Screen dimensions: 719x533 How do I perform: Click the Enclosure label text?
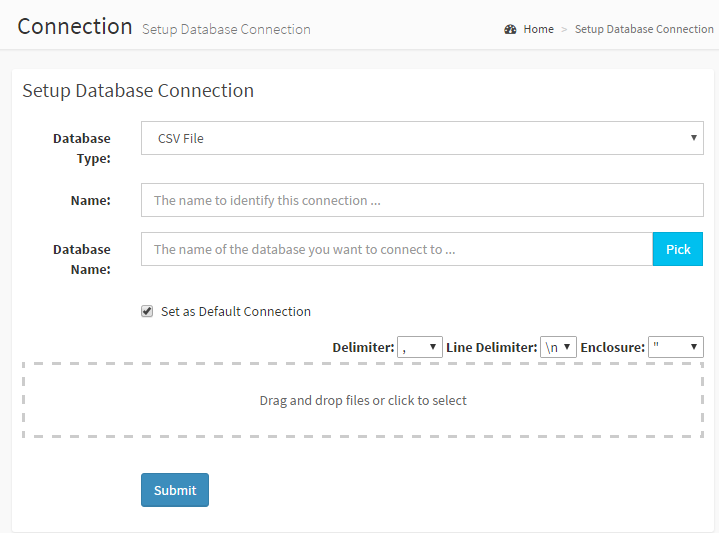click(x=612, y=347)
